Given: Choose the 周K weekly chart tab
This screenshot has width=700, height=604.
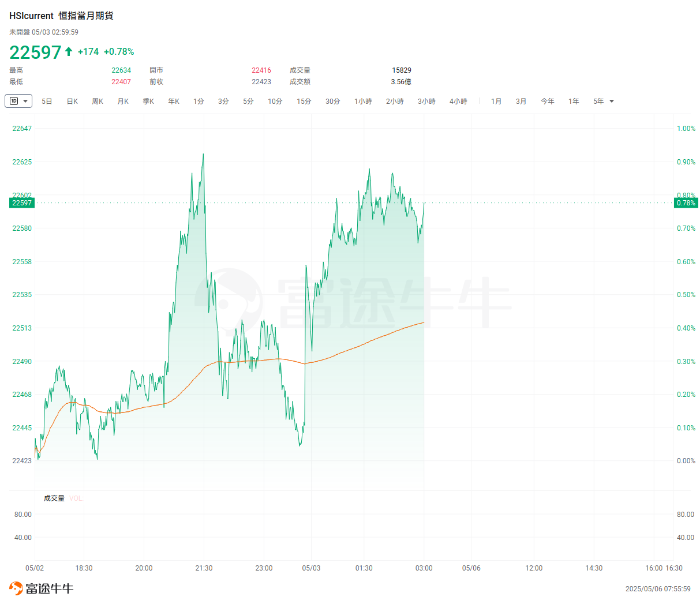Looking at the screenshot, I should (98, 102).
